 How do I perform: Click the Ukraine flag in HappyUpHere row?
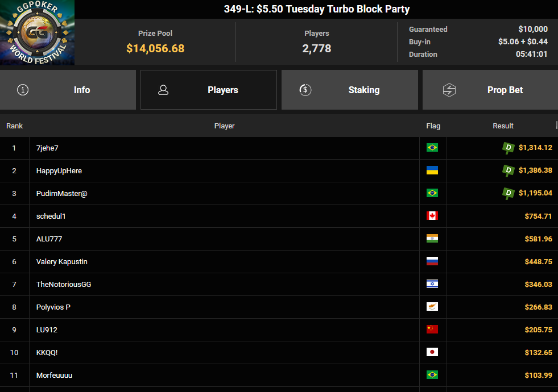pos(432,170)
